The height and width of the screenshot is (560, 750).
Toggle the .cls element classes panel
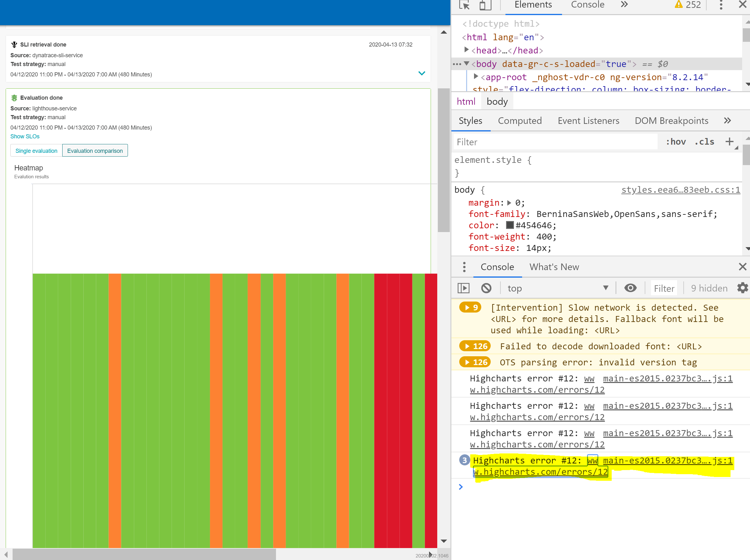tap(704, 142)
